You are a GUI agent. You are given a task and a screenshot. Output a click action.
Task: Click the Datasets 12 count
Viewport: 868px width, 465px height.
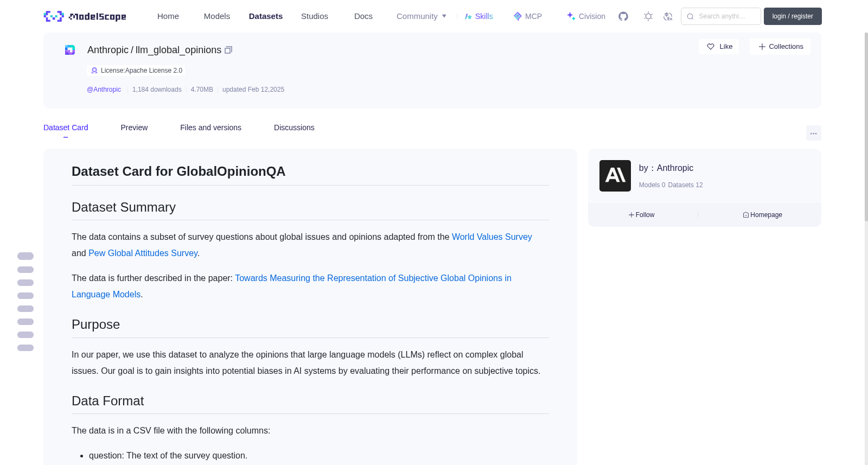pos(685,185)
